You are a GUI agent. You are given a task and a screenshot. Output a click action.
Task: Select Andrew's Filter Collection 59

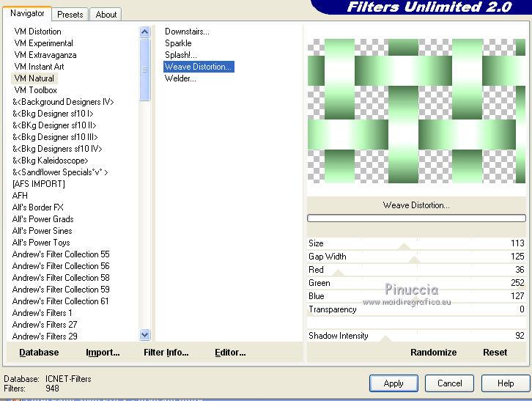click(61, 290)
